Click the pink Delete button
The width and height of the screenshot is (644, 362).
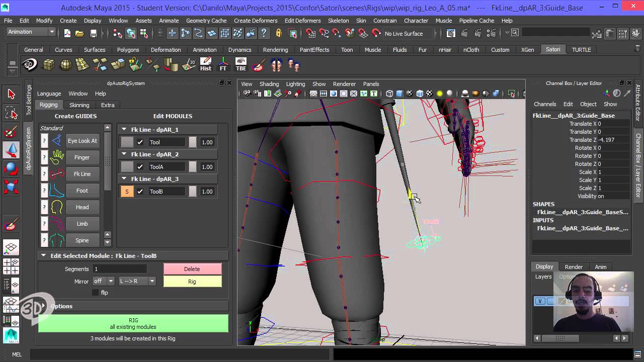click(x=192, y=269)
